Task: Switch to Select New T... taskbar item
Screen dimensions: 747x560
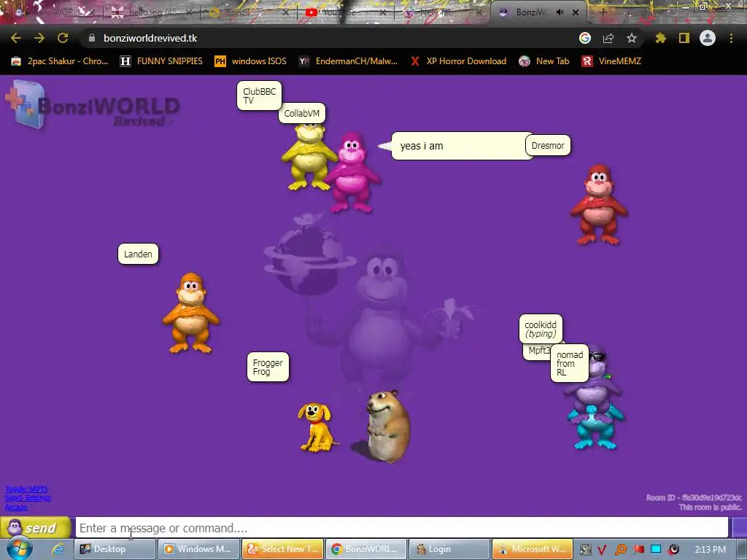Action: (282, 549)
